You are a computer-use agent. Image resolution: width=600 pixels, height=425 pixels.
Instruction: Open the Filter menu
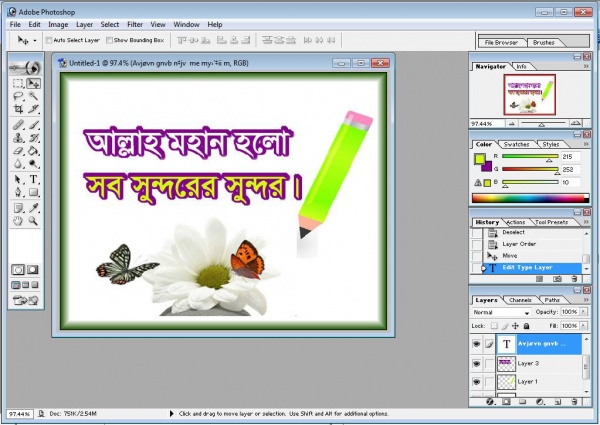click(x=135, y=24)
